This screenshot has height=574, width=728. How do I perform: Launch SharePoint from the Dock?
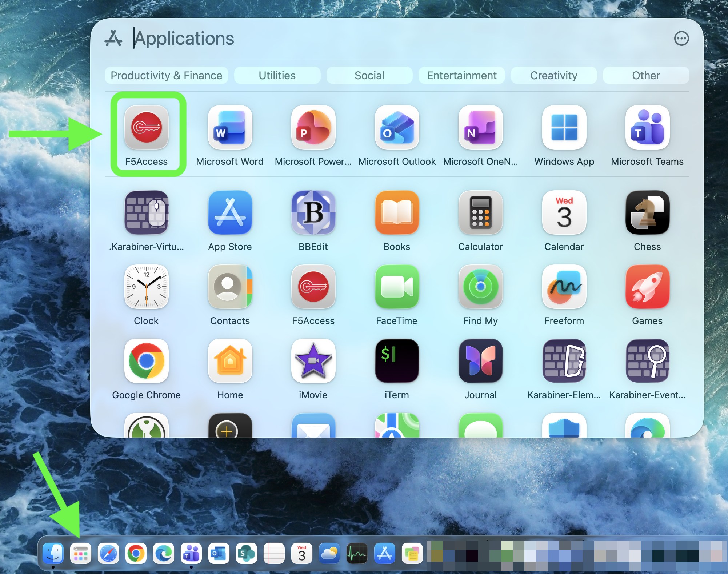pyautogui.click(x=247, y=553)
